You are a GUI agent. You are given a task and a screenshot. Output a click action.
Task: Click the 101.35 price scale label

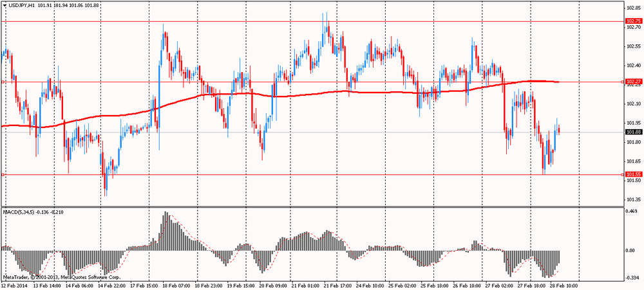point(632,199)
